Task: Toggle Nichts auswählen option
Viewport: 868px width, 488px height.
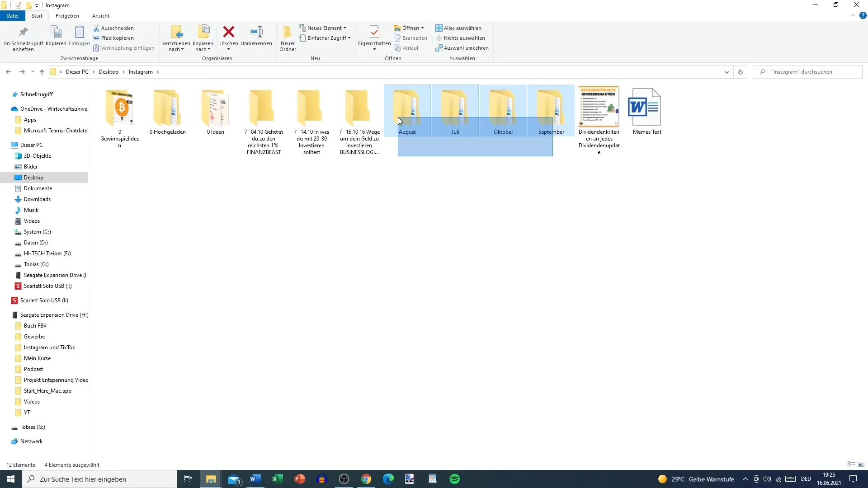Action: (464, 38)
